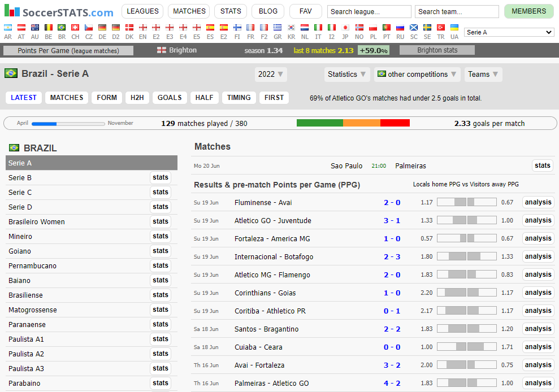Open the Spain flag labeled ES
Image resolution: width=559 pixels, height=392 pixels.
point(210,28)
